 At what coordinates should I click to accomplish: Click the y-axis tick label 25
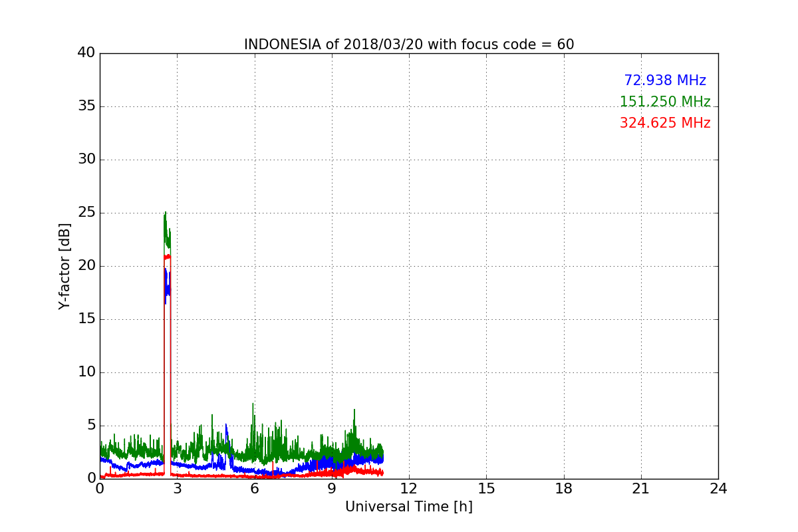coord(86,213)
